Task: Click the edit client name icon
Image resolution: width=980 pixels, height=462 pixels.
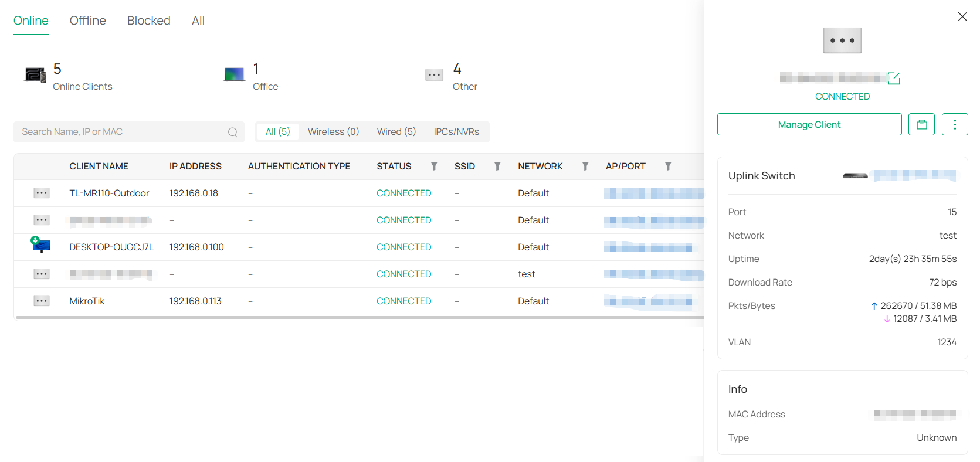Action: point(894,78)
